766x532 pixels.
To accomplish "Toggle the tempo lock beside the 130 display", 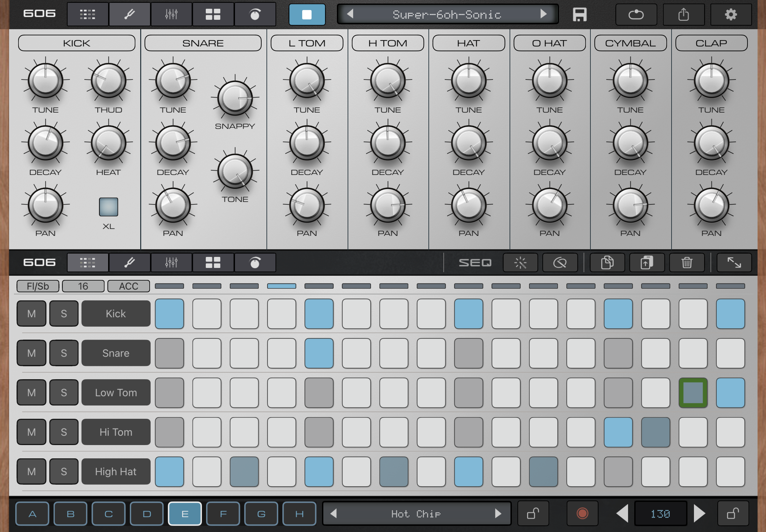I will point(733,513).
